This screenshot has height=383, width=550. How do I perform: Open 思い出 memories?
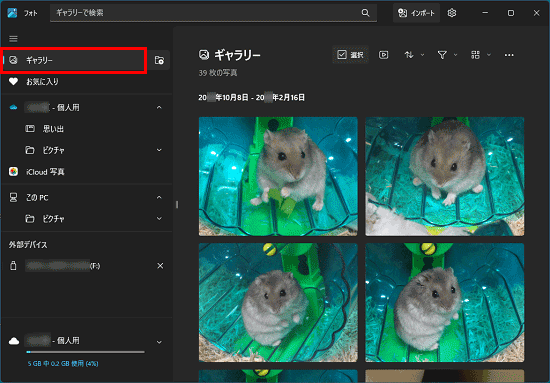click(x=87, y=129)
